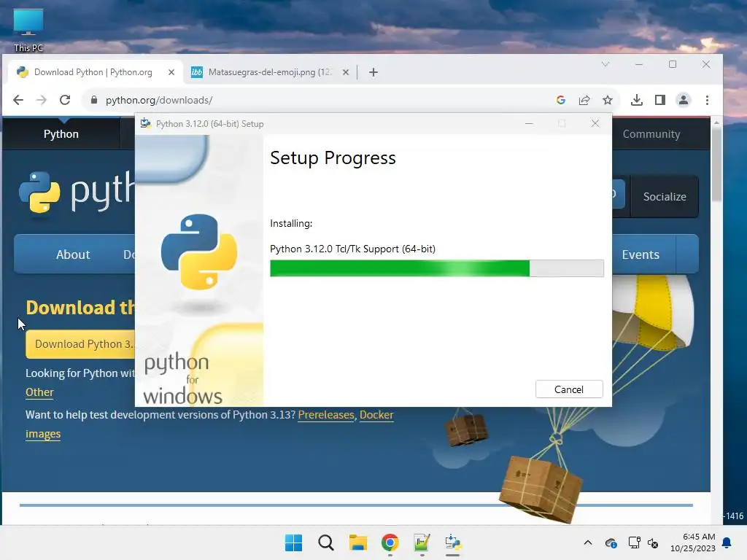
Task: Click Download Python yellow button
Action: click(81, 344)
